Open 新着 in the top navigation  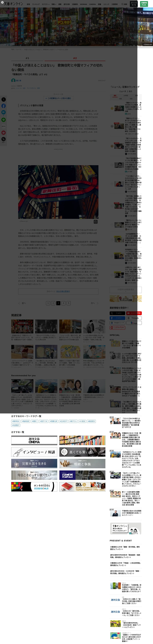(x=28, y=4)
